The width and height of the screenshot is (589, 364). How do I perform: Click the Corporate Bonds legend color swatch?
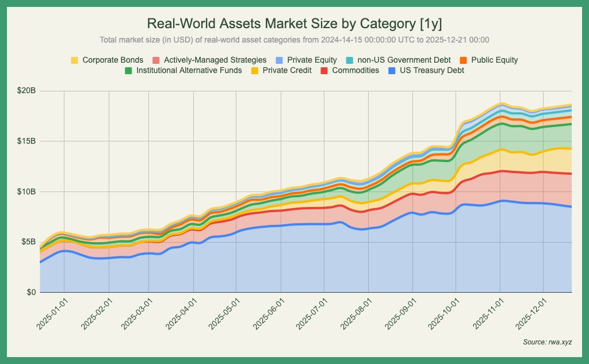tap(75, 60)
